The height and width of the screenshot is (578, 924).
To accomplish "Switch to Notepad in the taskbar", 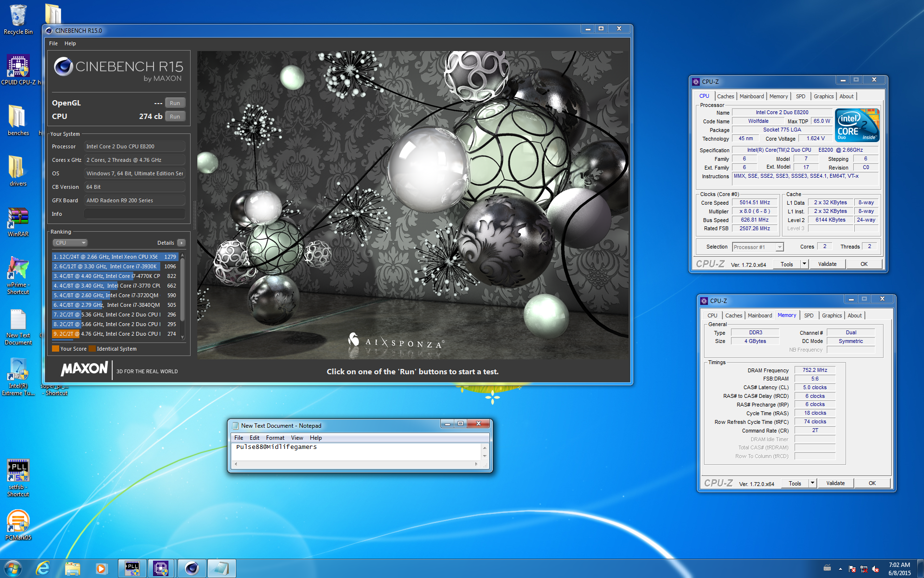I will click(221, 568).
